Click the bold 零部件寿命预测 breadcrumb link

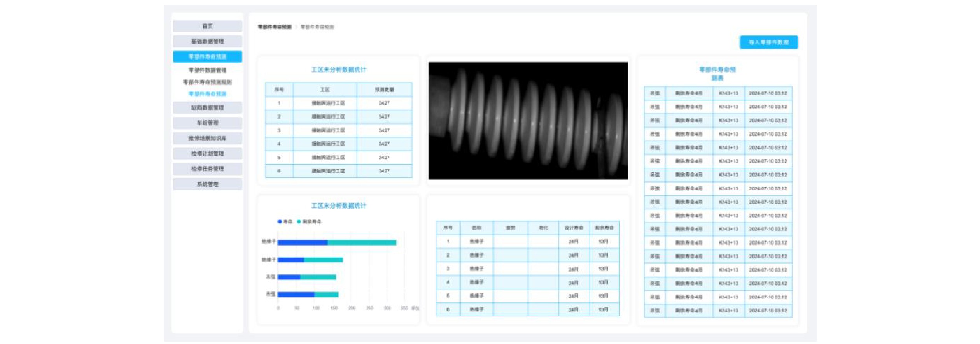[275, 27]
